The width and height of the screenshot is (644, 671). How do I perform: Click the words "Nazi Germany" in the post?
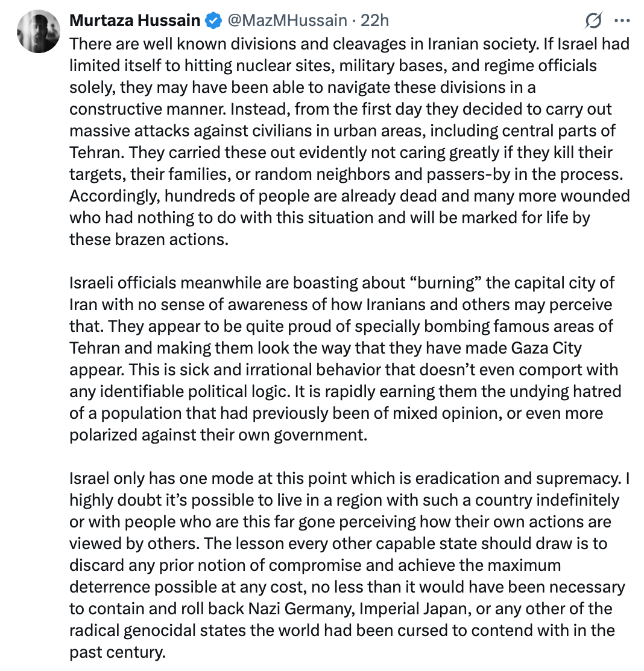click(301, 608)
